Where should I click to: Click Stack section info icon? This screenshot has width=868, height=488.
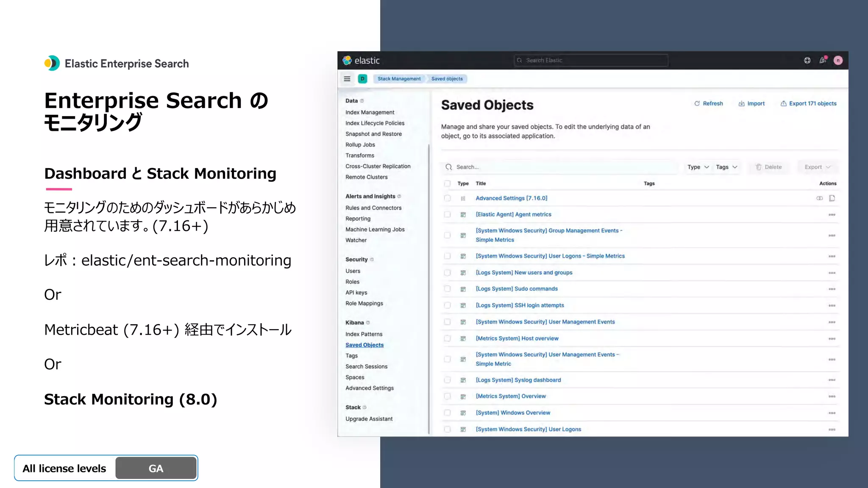pos(364,407)
